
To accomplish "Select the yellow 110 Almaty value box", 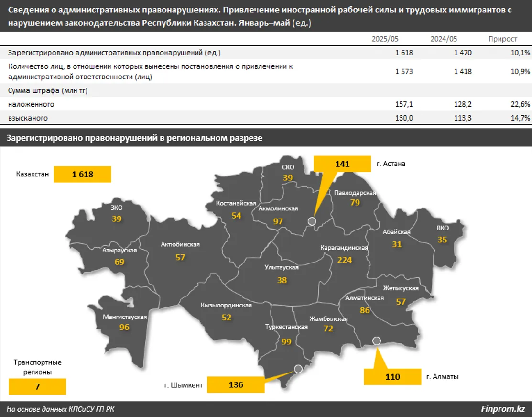I will click(392, 377).
